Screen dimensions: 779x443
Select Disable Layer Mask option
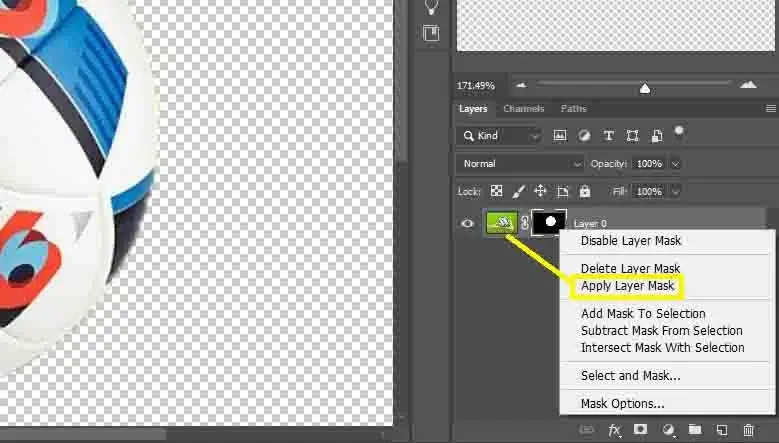pos(631,241)
